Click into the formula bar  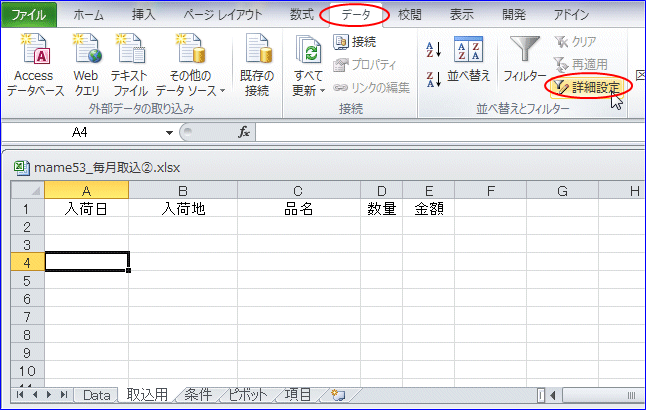[449, 132]
